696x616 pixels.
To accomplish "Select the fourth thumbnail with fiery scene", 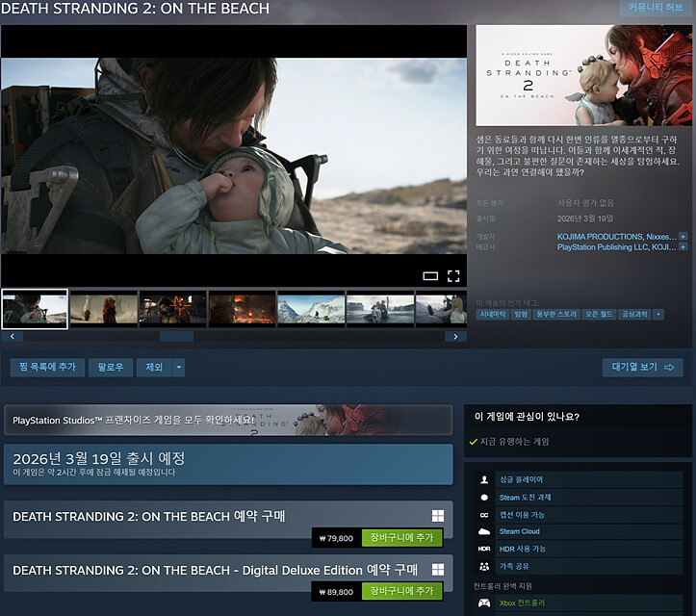I will point(242,309).
